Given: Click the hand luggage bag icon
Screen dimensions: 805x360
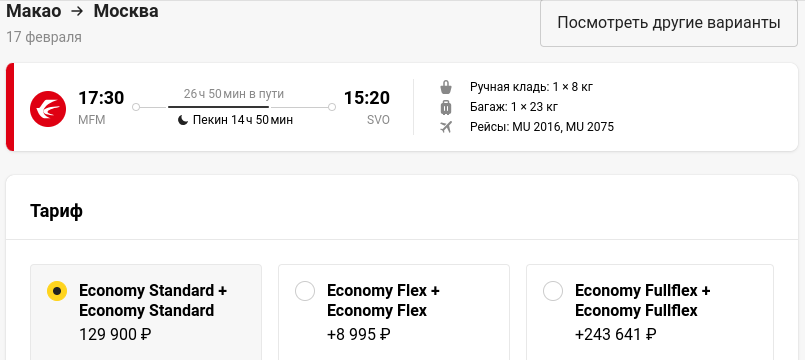Looking at the screenshot, I should pos(446,87).
